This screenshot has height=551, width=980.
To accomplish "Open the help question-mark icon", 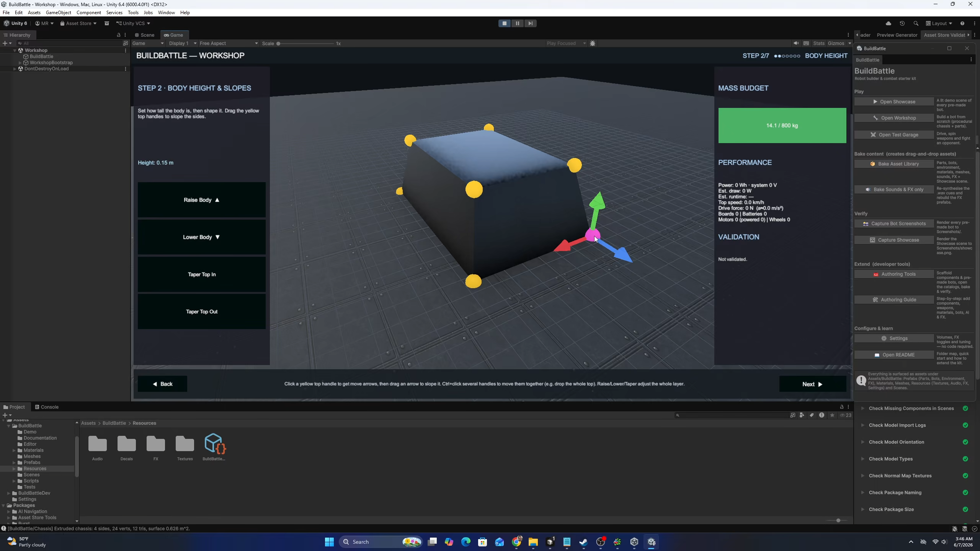I will coord(962,23).
